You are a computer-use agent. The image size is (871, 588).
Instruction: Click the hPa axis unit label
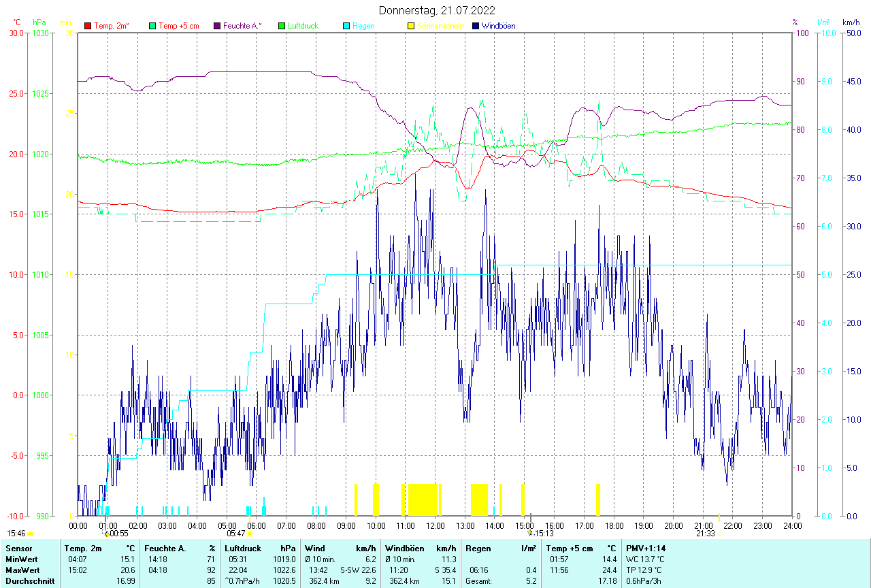click(x=39, y=22)
